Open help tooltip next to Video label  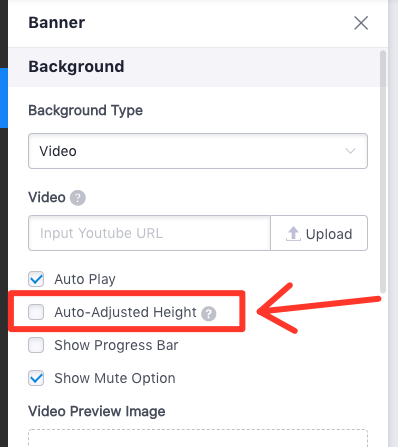click(x=78, y=198)
